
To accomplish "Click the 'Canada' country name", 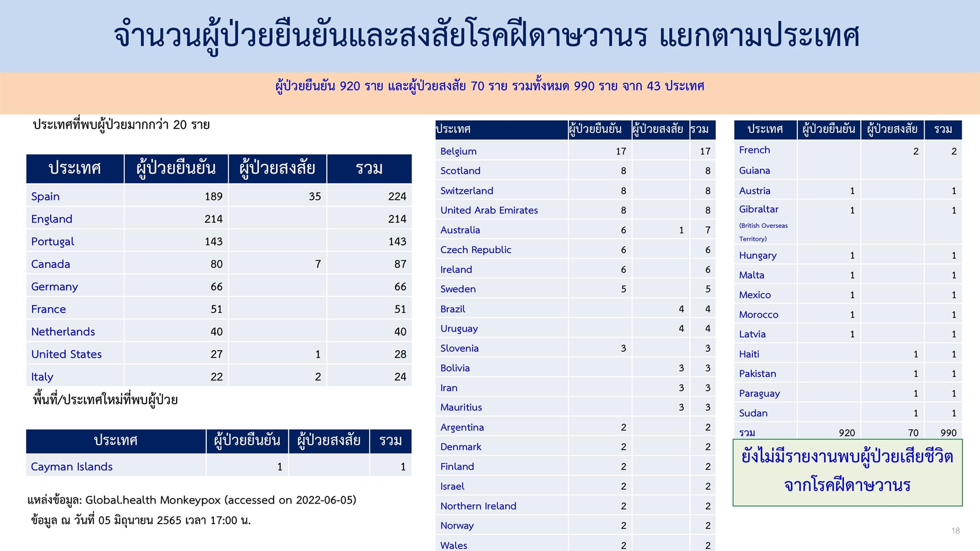I will pos(51,264).
